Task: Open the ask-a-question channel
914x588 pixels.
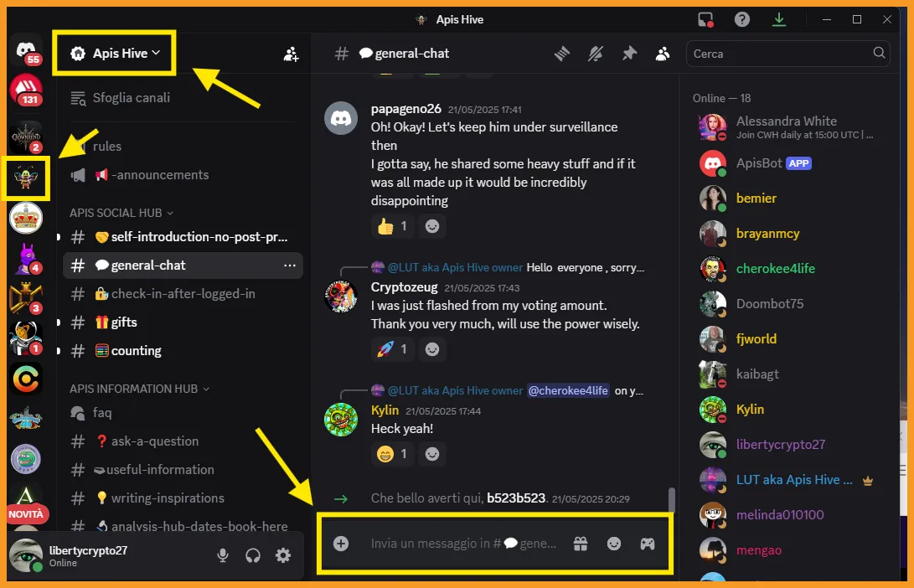Action: [183, 441]
